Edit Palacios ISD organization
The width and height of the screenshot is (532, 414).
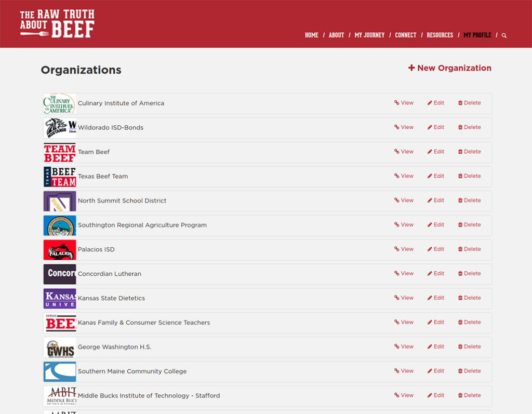pyautogui.click(x=436, y=249)
